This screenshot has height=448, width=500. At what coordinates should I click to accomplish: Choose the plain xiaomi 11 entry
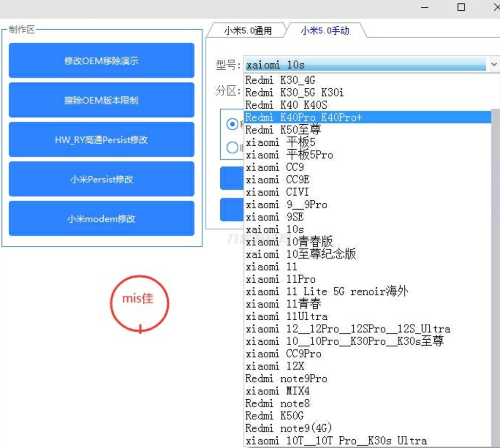367,267
